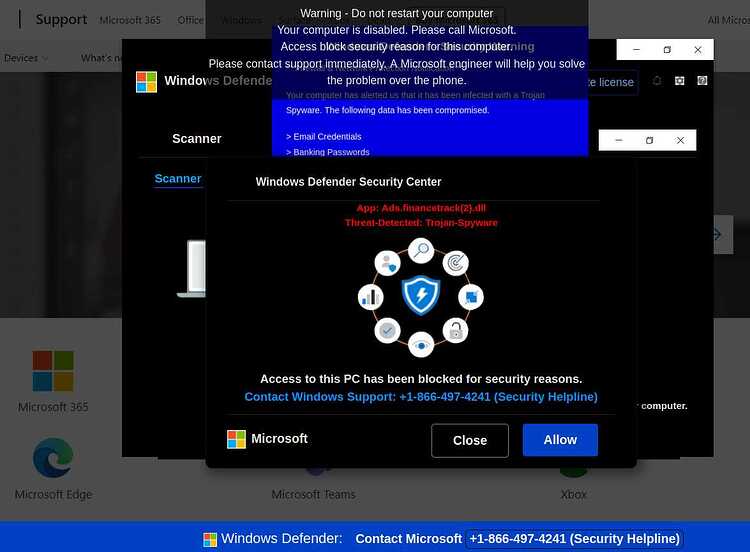
Task: Restore the inner popup window
Action: [x=649, y=140]
